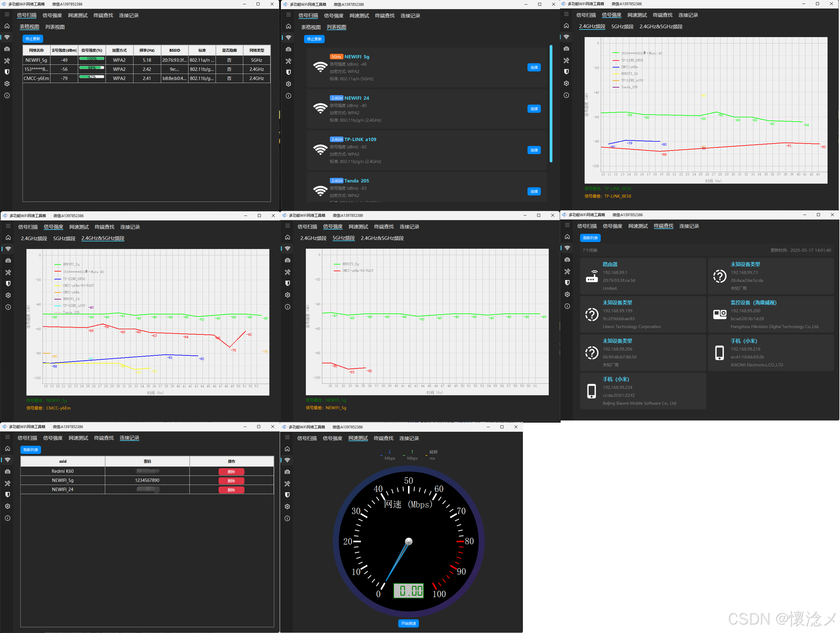
Task: Click the router icon beside 192.168.99.1
Action: click(592, 276)
